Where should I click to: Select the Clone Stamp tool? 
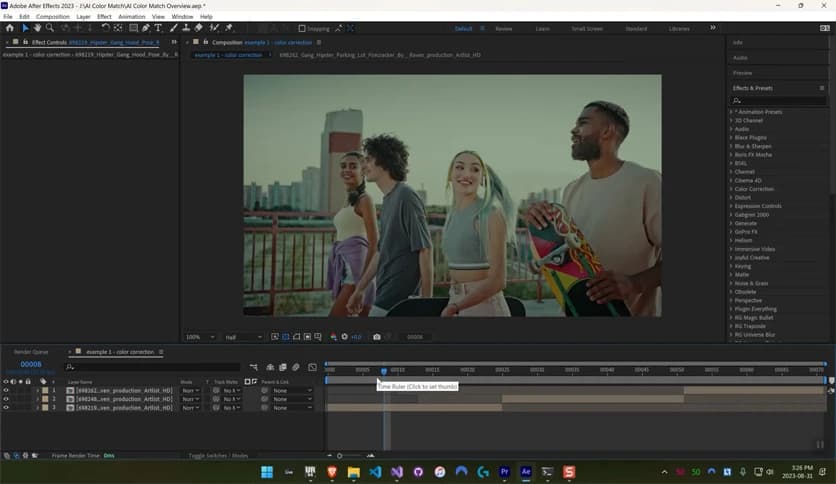[x=186, y=28]
